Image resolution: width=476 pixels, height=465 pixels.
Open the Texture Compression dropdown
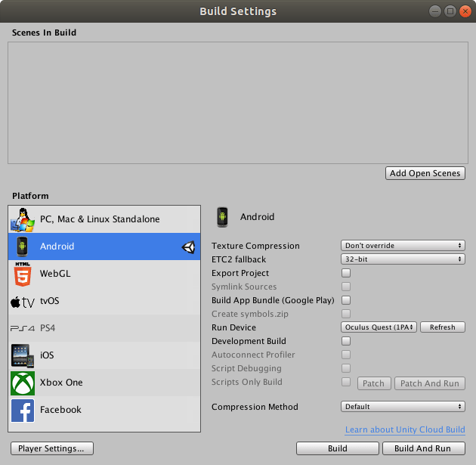(403, 246)
